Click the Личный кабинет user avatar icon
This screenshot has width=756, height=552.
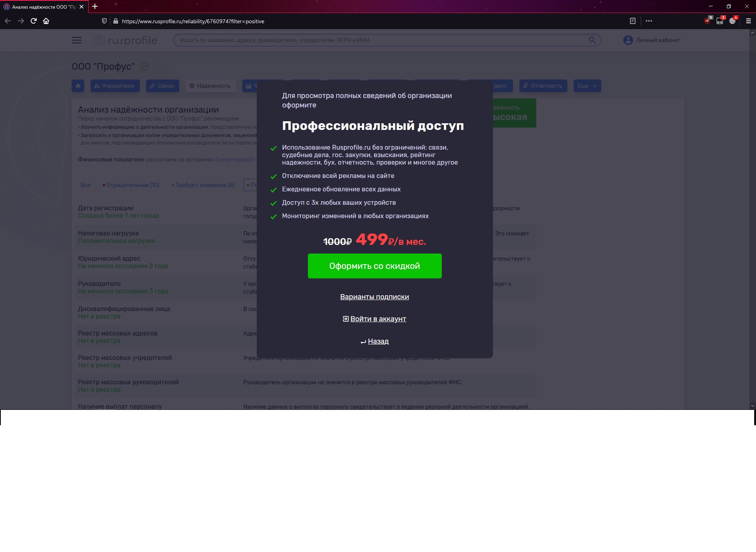pos(628,40)
